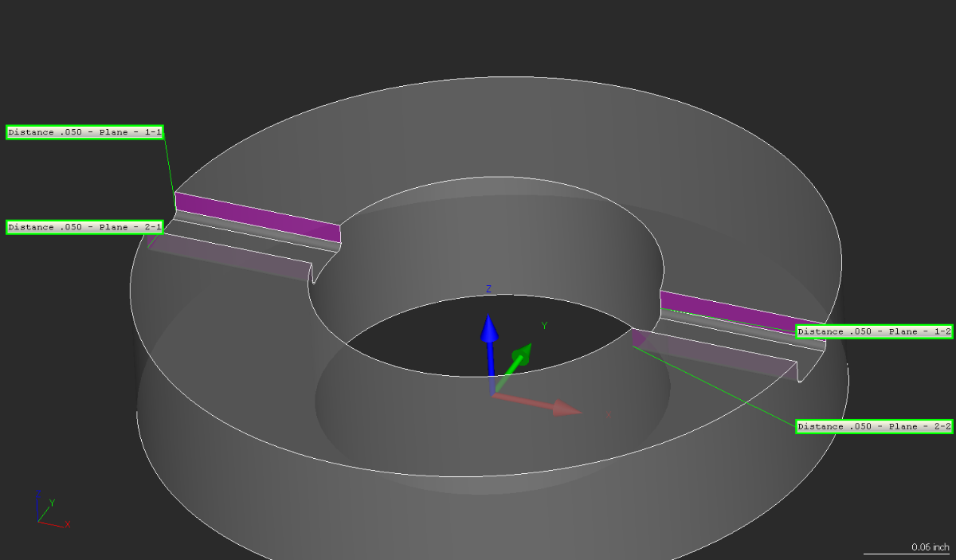Click the "Distance .050 - Plane - 1-1" label
The width and height of the screenshot is (956, 560).
pyautogui.click(x=85, y=132)
